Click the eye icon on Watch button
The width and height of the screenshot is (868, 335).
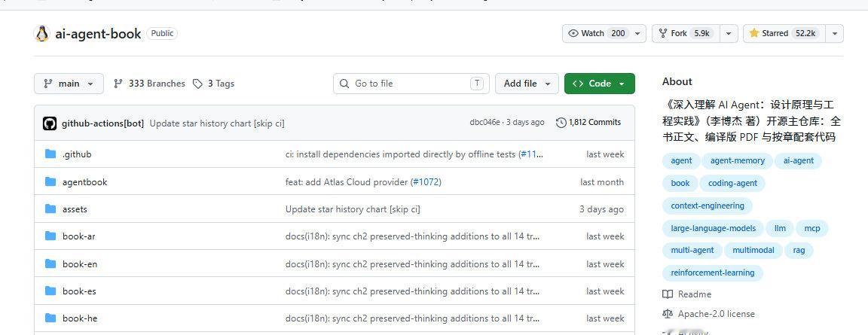573,33
